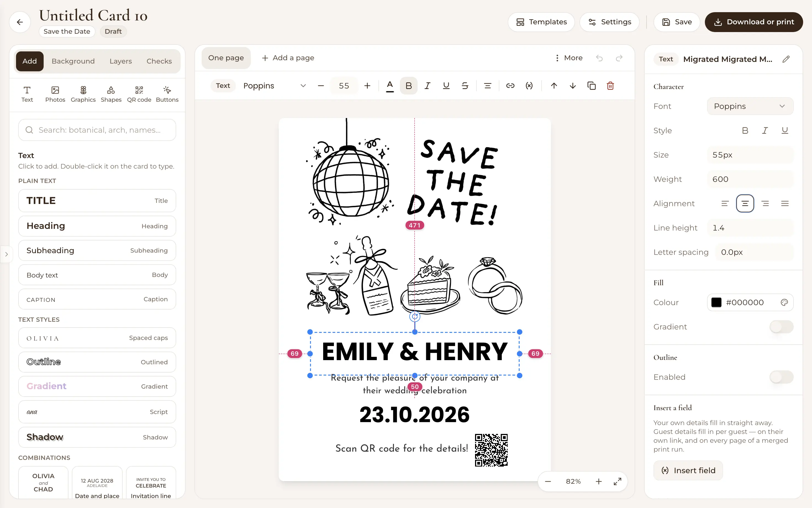Expand canvas to fullscreen
Viewport: 812px width, 508px height.
(x=617, y=481)
